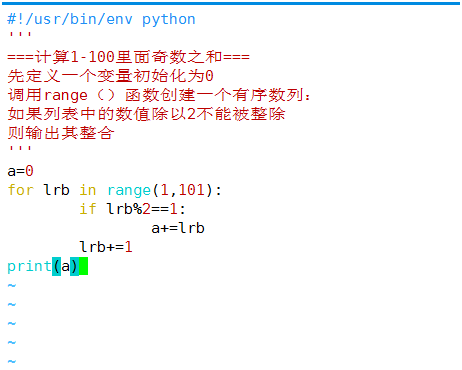462x370 pixels.
Task: Click the statement 'a+=lrb'
Action: click(x=178, y=228)
